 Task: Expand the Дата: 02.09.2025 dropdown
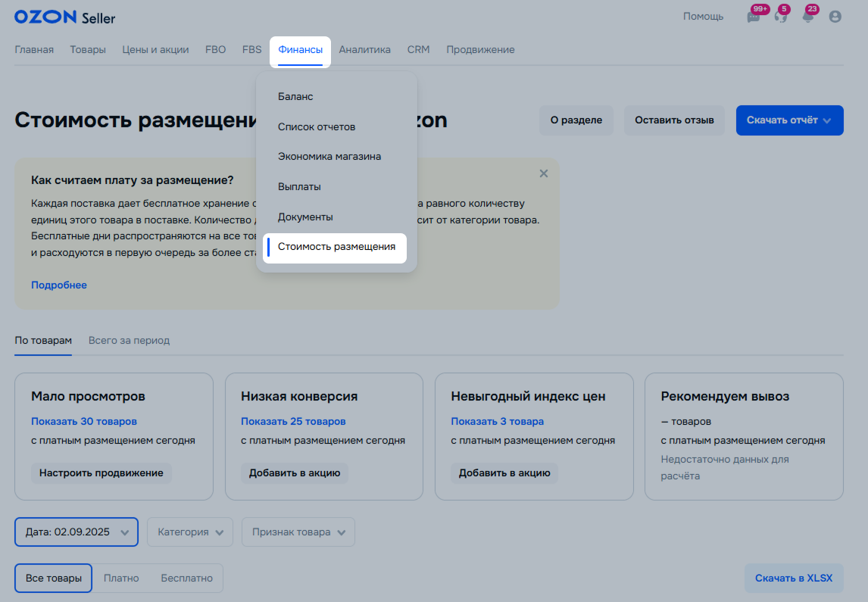76,532
